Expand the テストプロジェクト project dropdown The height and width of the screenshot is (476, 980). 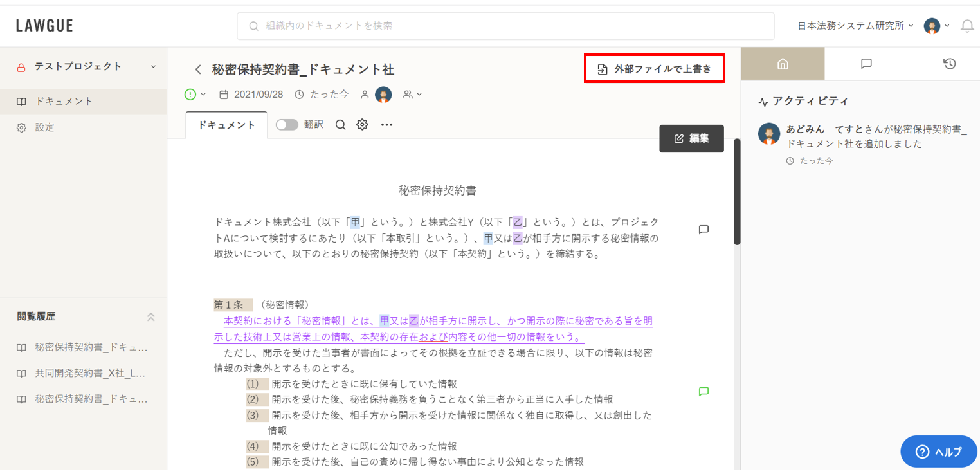click(153, 66)
